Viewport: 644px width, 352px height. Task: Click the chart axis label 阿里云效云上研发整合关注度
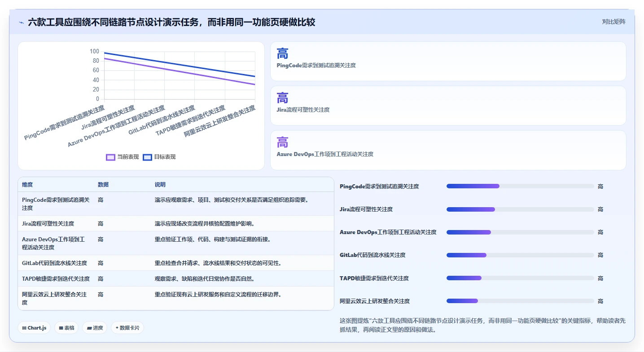click(219, 121)
